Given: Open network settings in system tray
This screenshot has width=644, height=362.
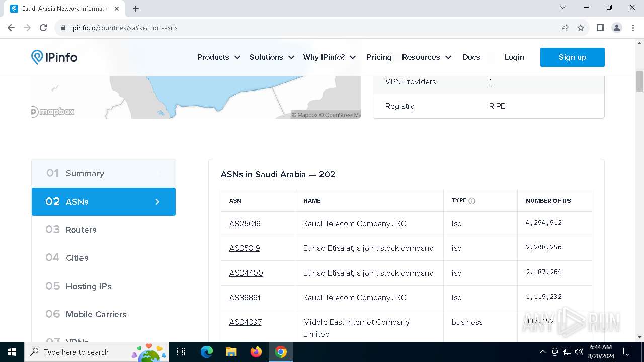Looking at the screenshot, I should 567,352.
